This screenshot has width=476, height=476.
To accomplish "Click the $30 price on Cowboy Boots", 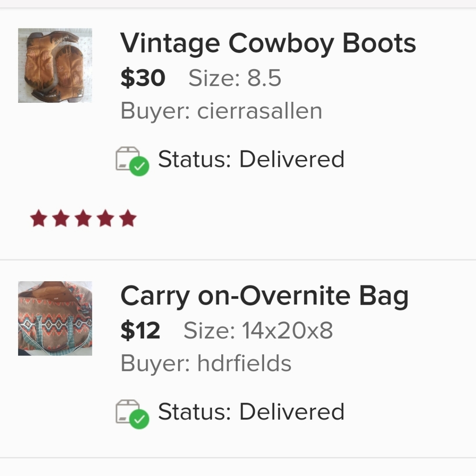I will point(142,78).
